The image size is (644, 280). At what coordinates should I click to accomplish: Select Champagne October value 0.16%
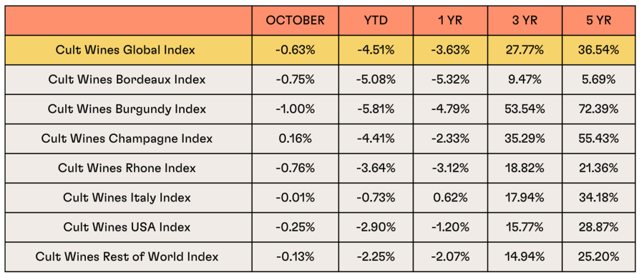(x=296, y=139)
